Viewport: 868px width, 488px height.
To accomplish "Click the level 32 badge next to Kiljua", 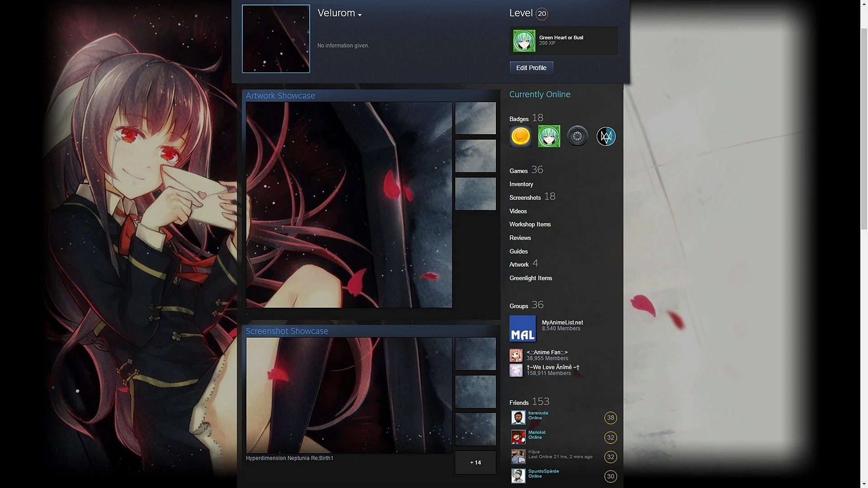I will pos(610,457).
